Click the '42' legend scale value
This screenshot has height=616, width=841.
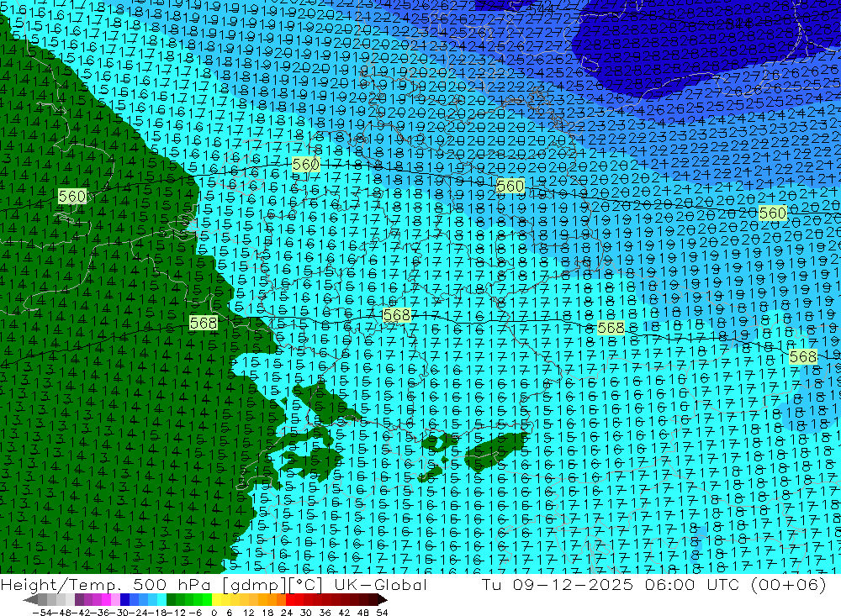344,613
